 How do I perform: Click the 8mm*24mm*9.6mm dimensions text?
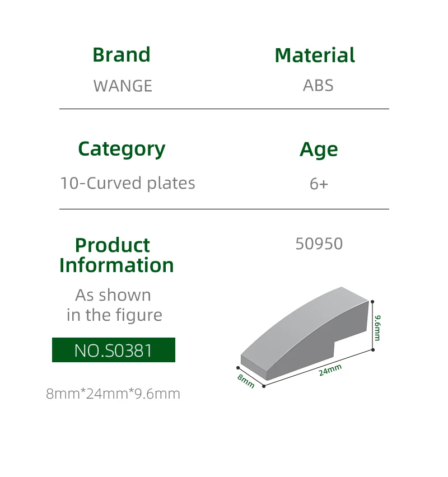113,394
